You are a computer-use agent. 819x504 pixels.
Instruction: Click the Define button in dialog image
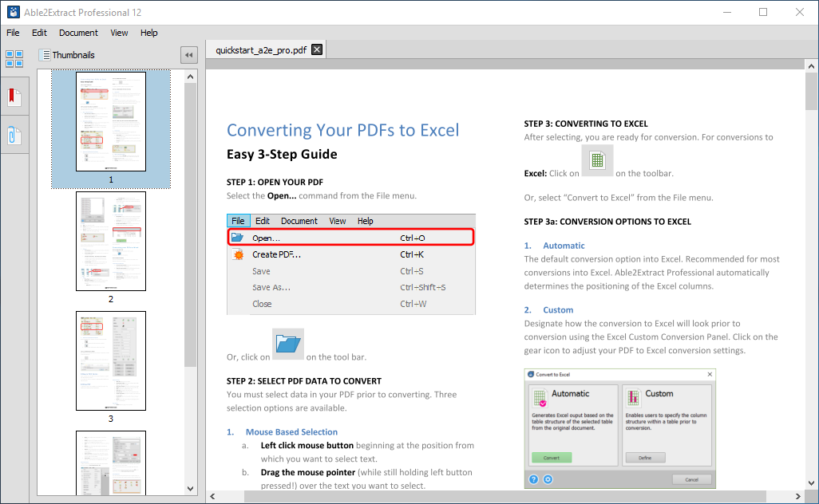[x=645, y=458]
